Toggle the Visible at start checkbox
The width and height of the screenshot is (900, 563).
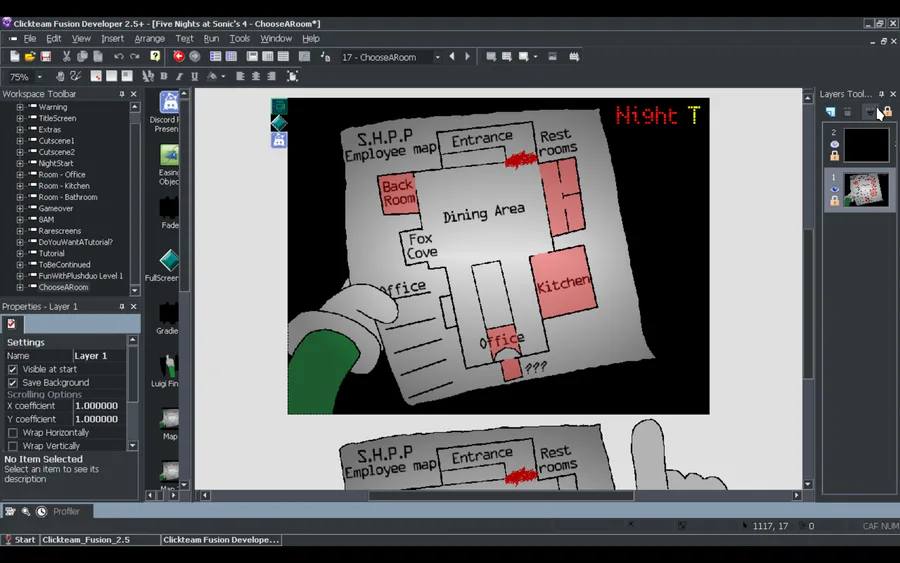pos(13,369)
